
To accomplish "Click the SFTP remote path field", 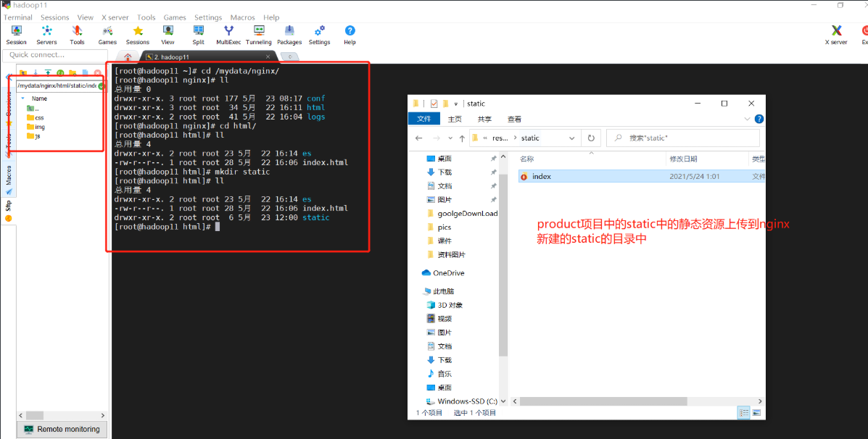I will [57, 86].
